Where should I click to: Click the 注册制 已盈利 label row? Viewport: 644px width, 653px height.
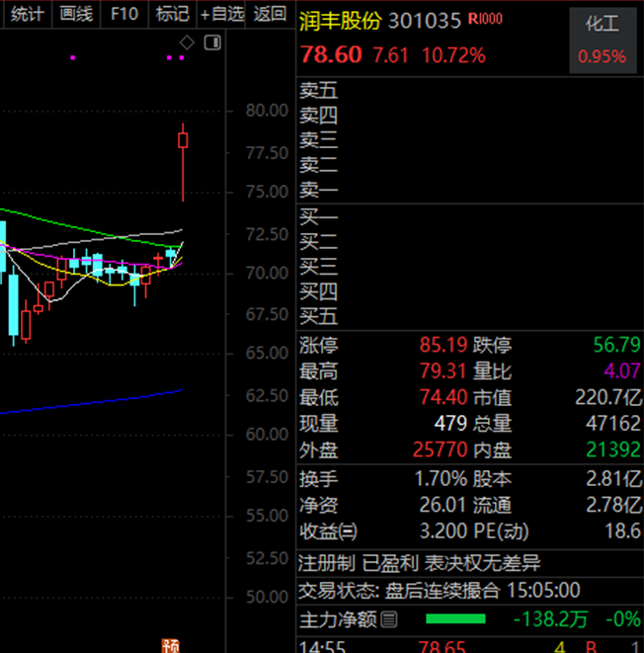(470, 563)
